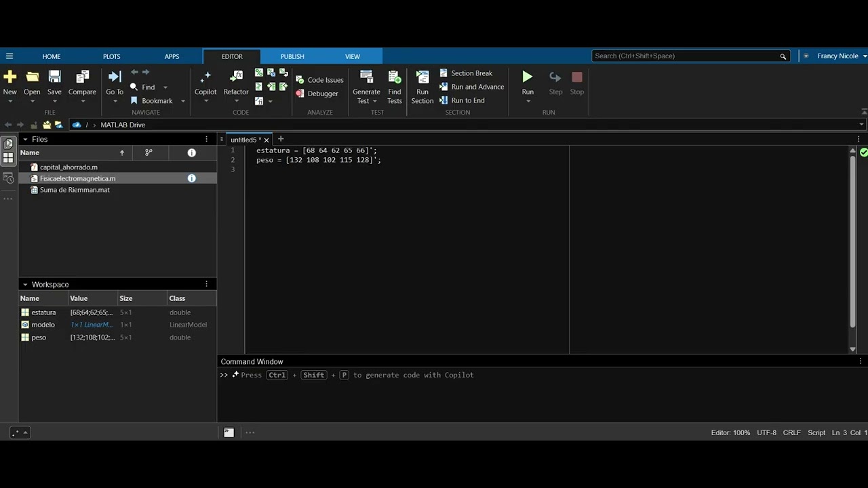Open the hamburger menu at top left

pos(9,56)
